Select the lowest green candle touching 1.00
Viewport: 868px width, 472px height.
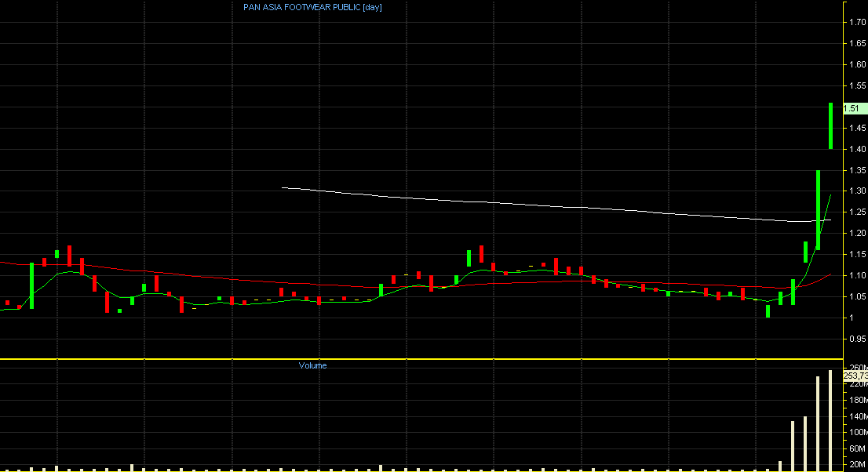768,311
